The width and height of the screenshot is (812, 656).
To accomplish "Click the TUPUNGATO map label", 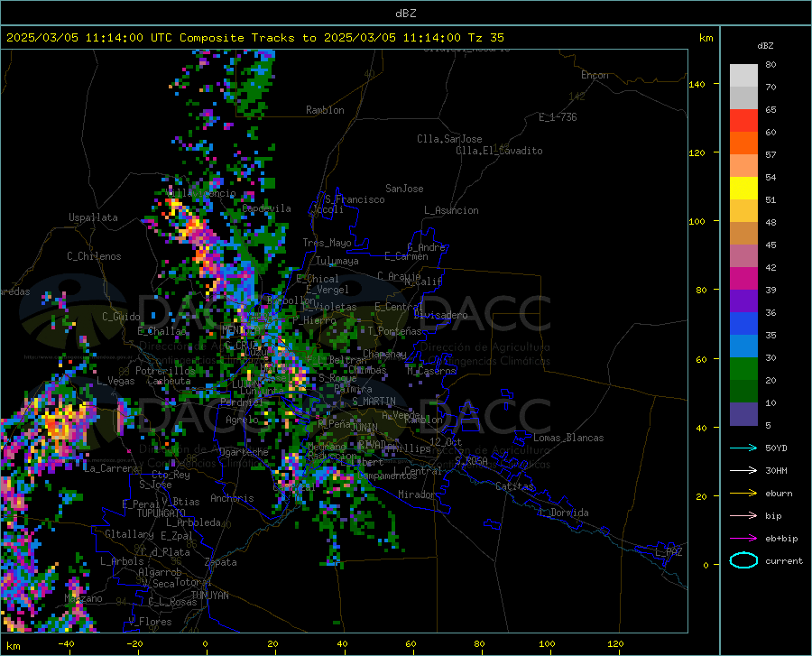I will (161, 513).
